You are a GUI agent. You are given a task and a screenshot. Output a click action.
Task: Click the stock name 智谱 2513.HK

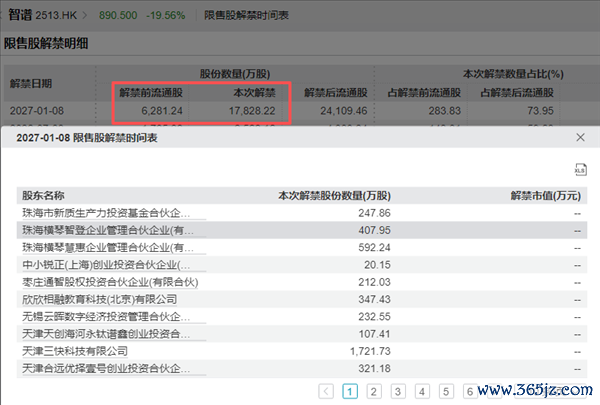point(42,15)
